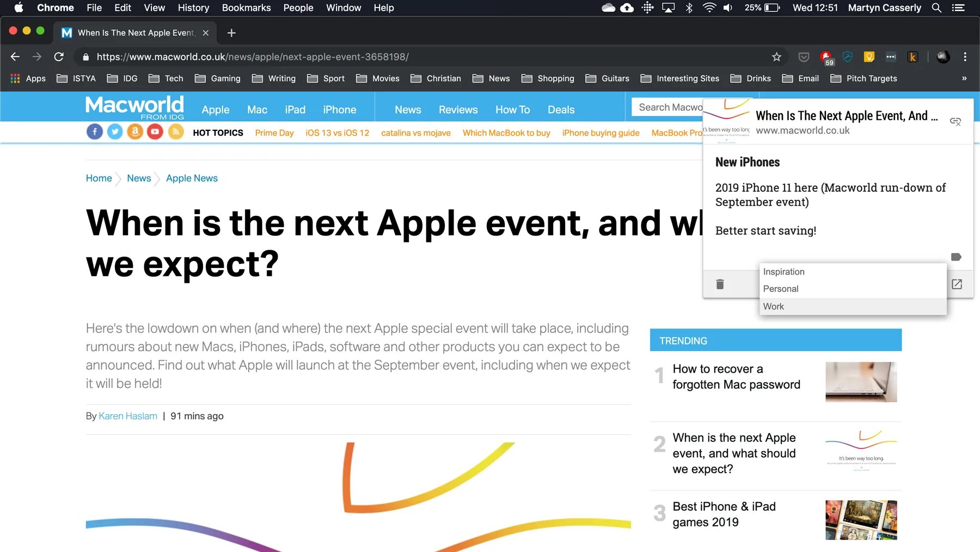Click the browser forward arrow
Screen dimensions: 980x552
[37, 57]
